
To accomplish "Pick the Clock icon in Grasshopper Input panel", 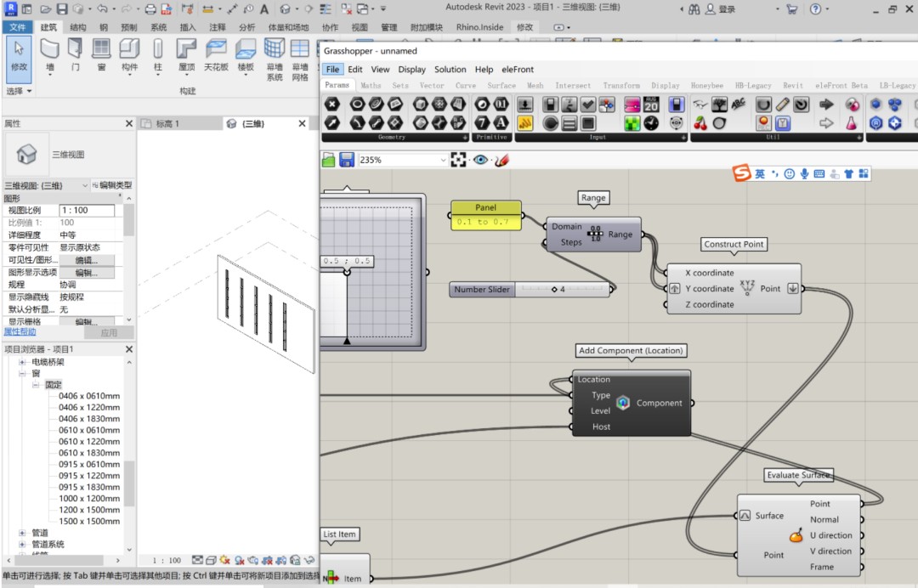I will pos(651,123).
